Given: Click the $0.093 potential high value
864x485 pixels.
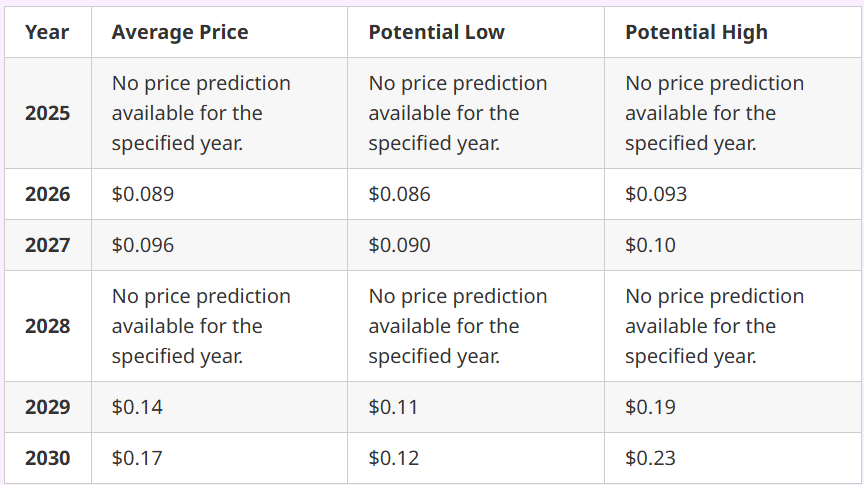Looking at the screenshot, I should click(656, 194).
